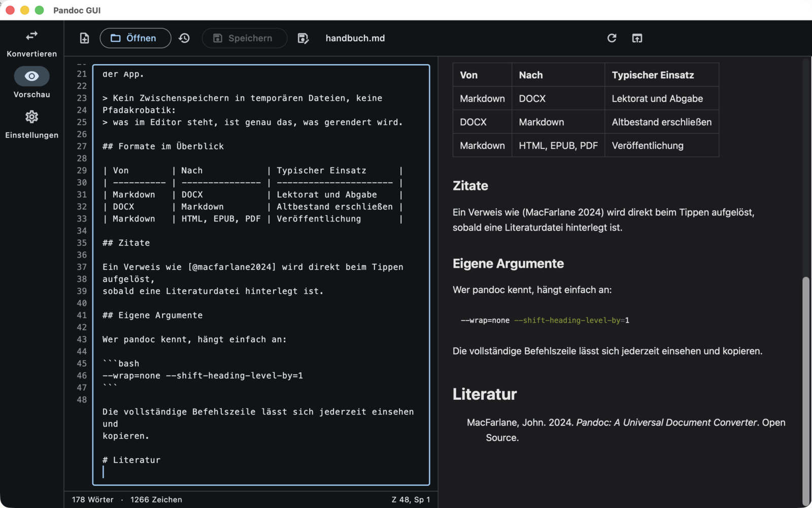Open Einstellungen gear settings

click(31, 124)
